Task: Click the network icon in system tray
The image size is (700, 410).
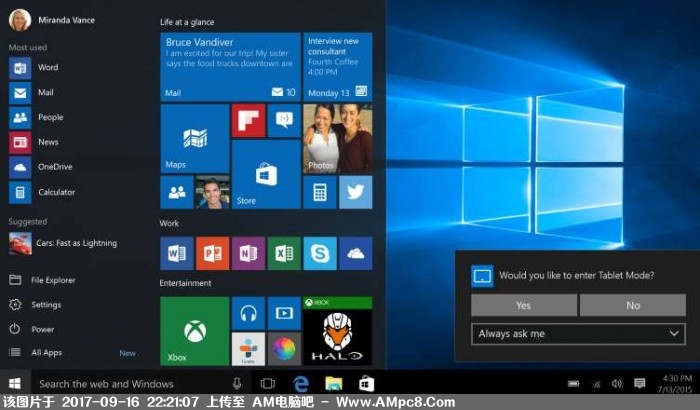Action: 596,384
